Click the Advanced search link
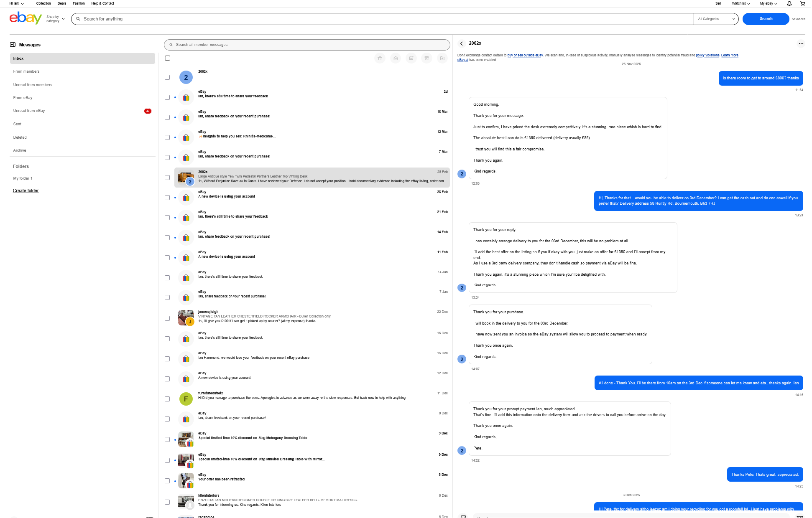This screenshot has height=518, width=812. tap(798, 19)
